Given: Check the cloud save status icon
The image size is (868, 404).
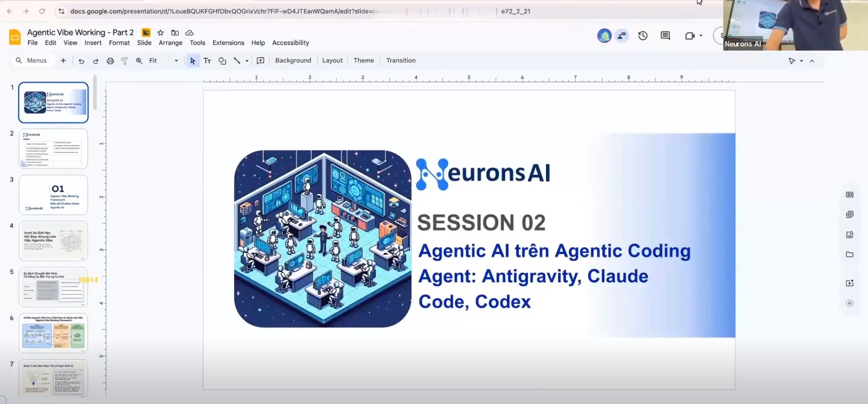Looking at the screenshot, I should 189,33.
